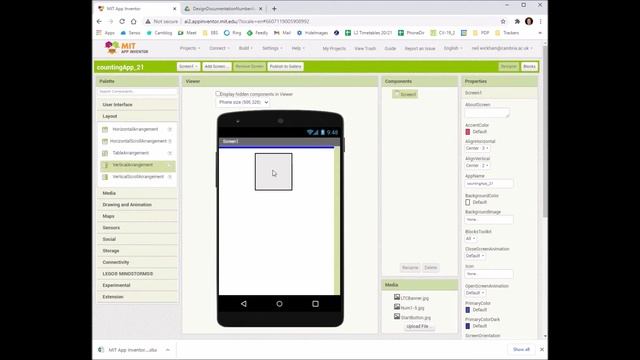
Task: Open help for VerticalScrollArrangement component
Action: tap(170, 177)
